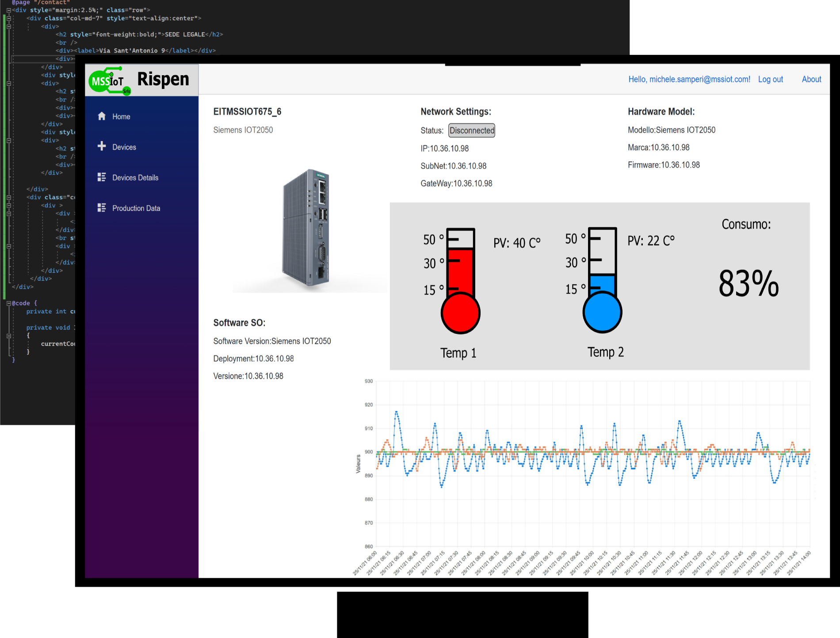Viewport: 840px width, 638px height.
Task: Click the Temp 1 label
Action: tap(458, 353)
